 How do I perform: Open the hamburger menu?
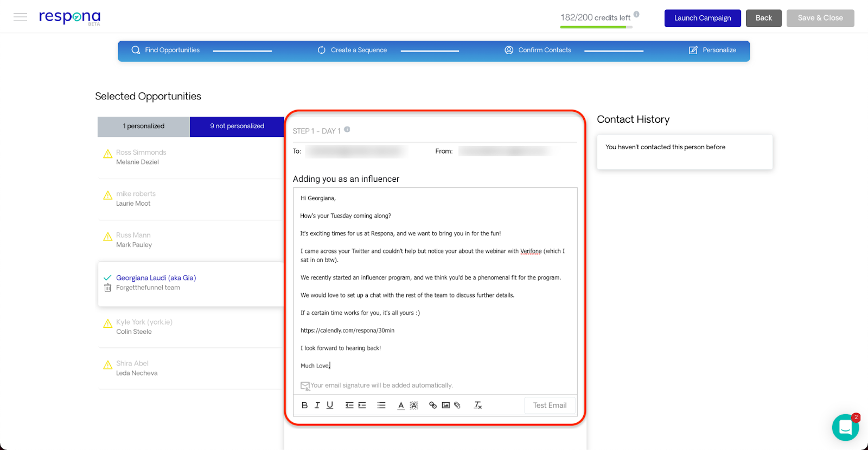(20, 17)
